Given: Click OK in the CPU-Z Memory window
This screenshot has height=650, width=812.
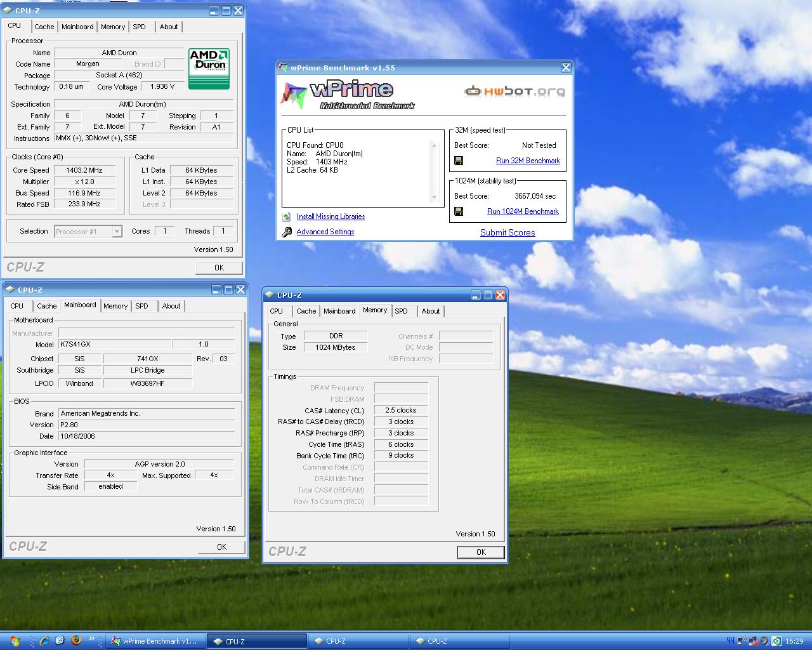Looking at the screenshot, I should pyautogui.click(x=481, y=552).
